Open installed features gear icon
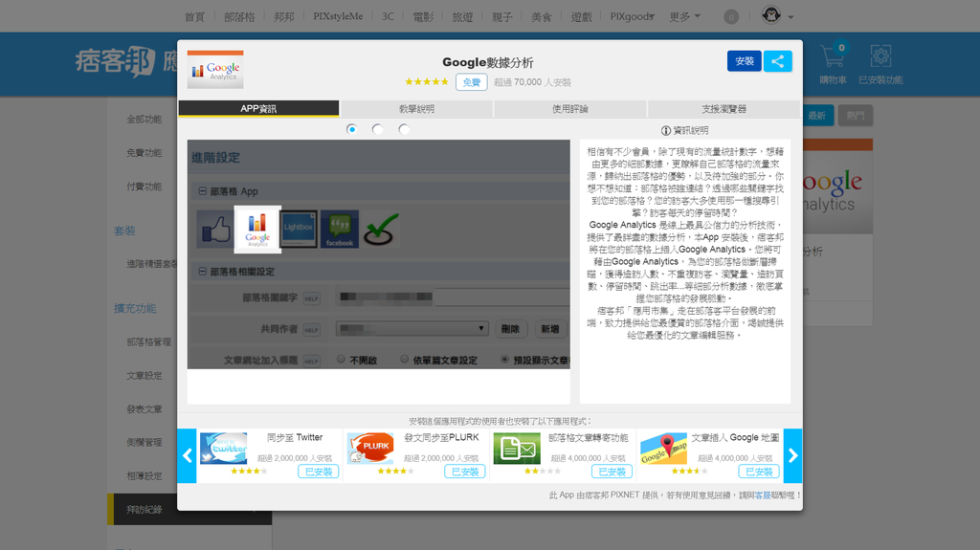This screenshot has height=550, width=980. (880, 56)
